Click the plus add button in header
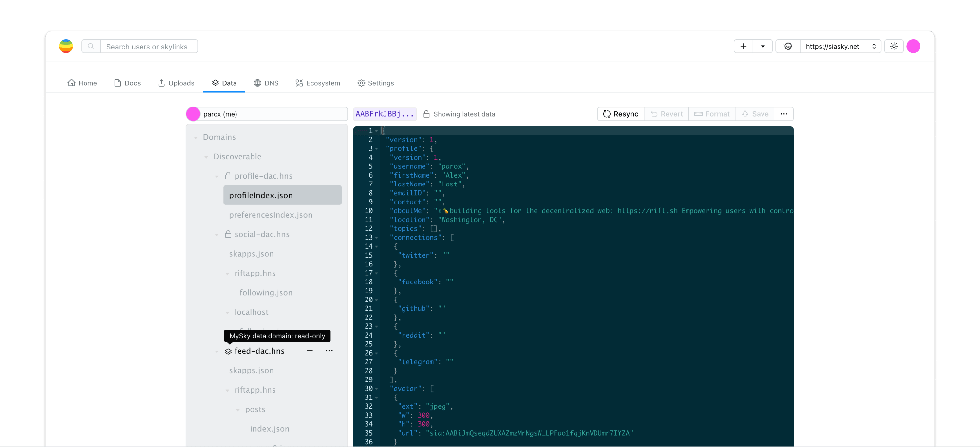 [x=743, y=47]
